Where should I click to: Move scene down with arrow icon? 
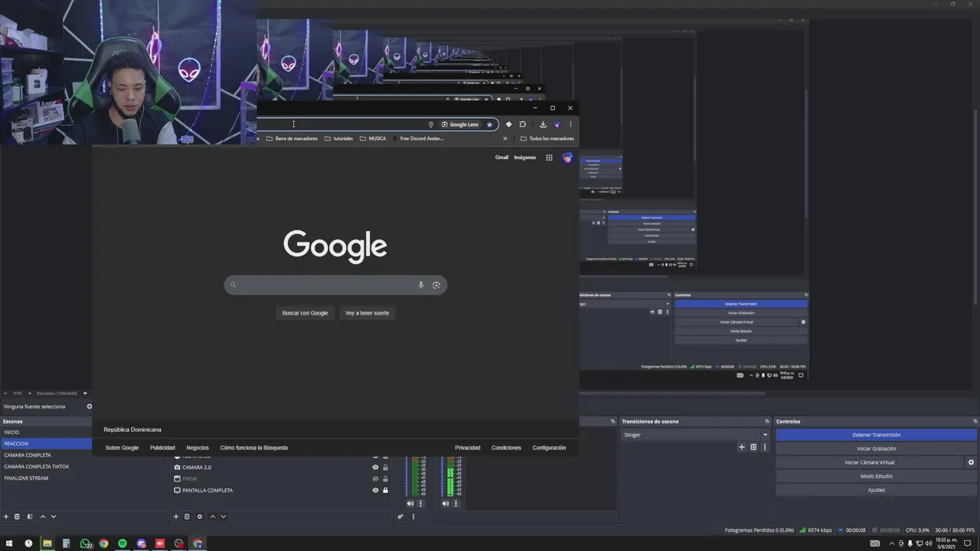tap(54, 517)
